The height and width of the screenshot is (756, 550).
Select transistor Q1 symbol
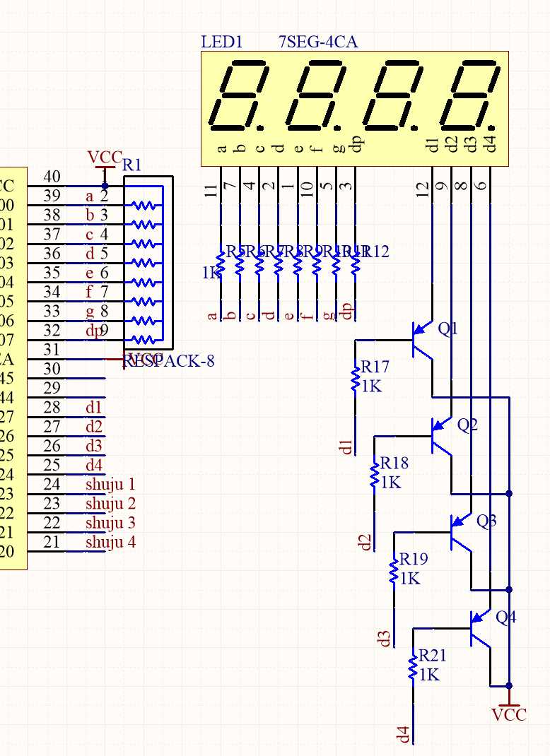(423, 340)
